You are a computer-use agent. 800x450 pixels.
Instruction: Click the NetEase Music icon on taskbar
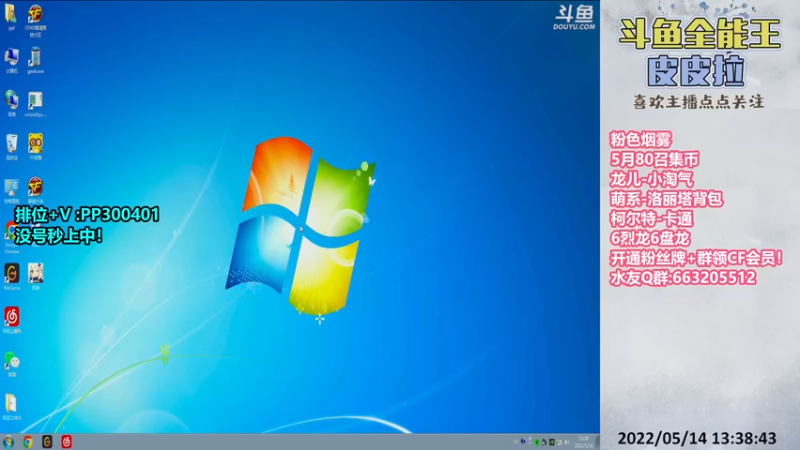[x=66, y=442]
